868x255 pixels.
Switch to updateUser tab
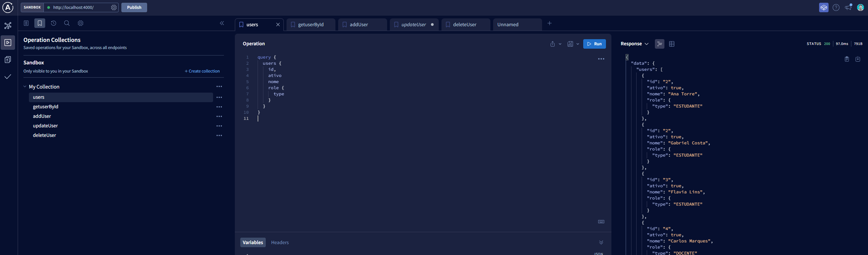(x=414, y=25)
